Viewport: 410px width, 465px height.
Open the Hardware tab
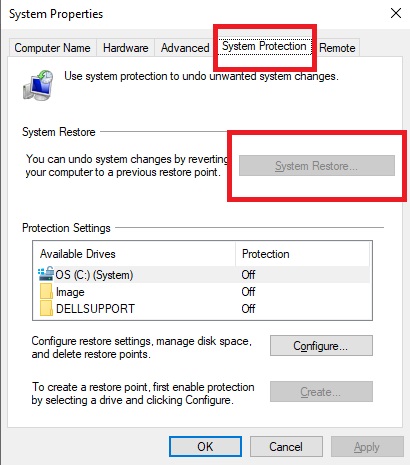126,48
